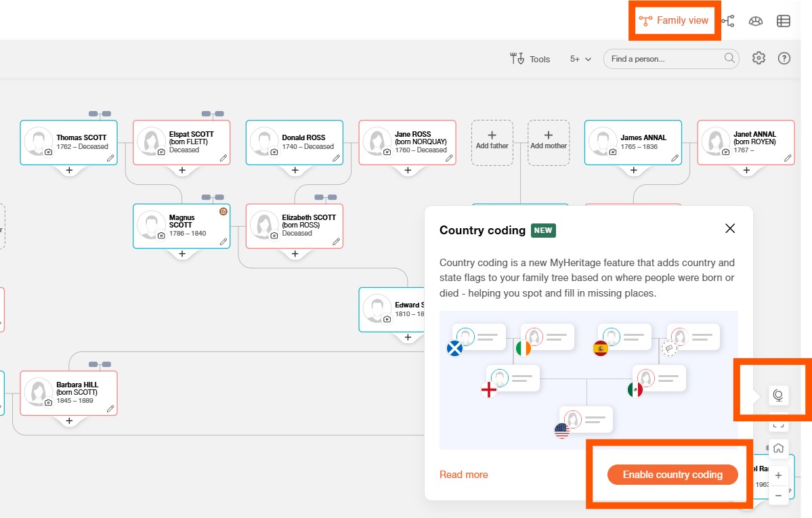Image resolution: width=812 pixels, height=518 pixels.
Task: Close the Country coding popup
Action: (x=730, y=229)
